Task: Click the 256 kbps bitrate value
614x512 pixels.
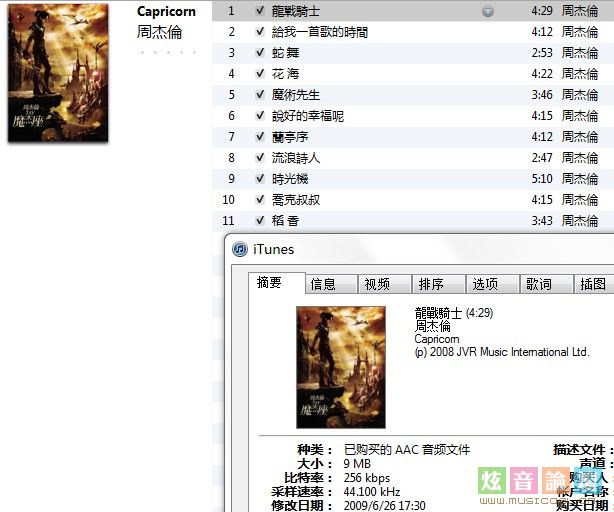Action: (x=367, y=478)
